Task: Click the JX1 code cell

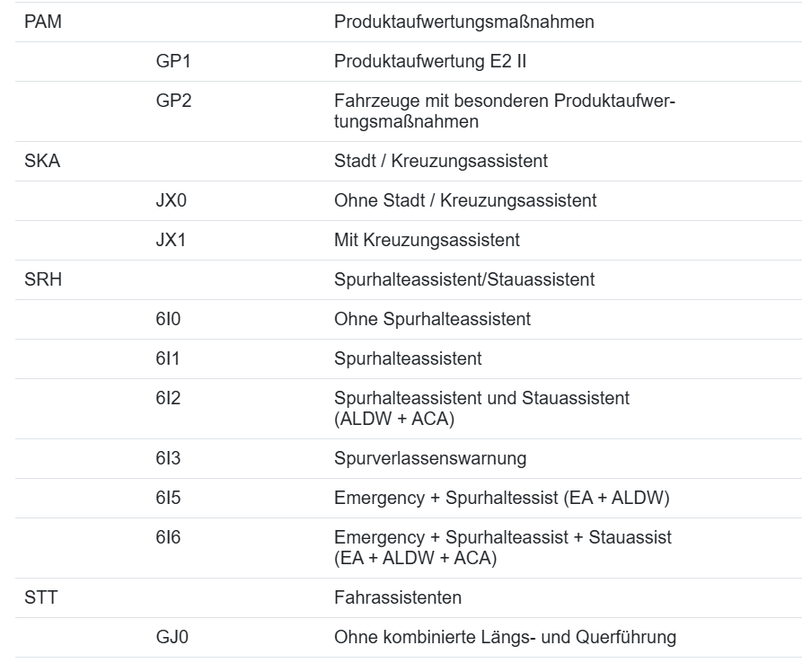Action: (x=171, y=240)
